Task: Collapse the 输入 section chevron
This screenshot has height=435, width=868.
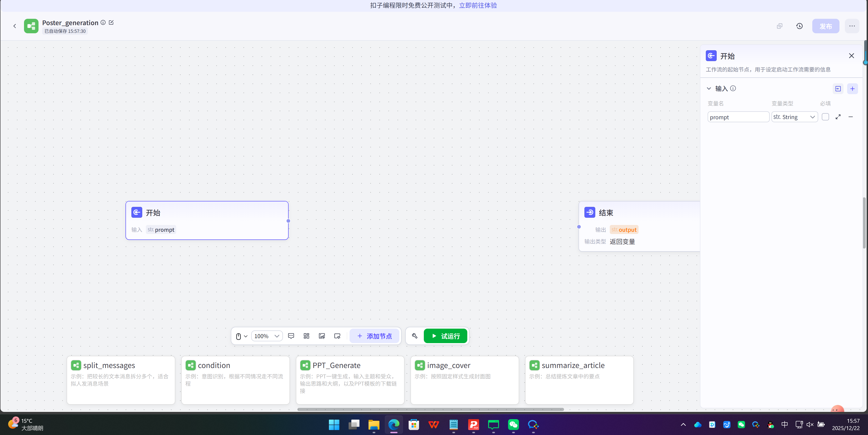Action: [709, 88]
